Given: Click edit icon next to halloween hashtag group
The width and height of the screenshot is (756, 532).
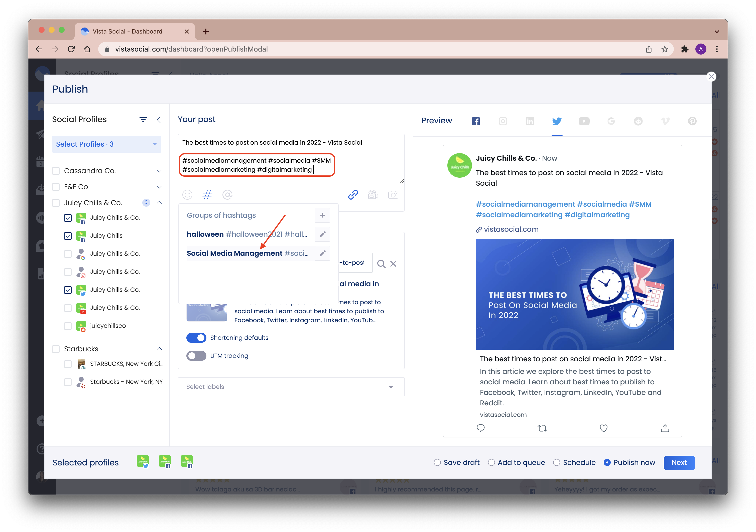Looking at the screenshot, I should tap(322, 234).
